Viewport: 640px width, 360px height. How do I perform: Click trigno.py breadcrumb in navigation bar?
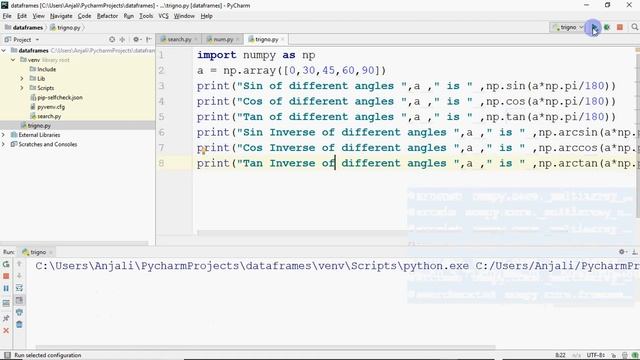(x=65, y=27)
